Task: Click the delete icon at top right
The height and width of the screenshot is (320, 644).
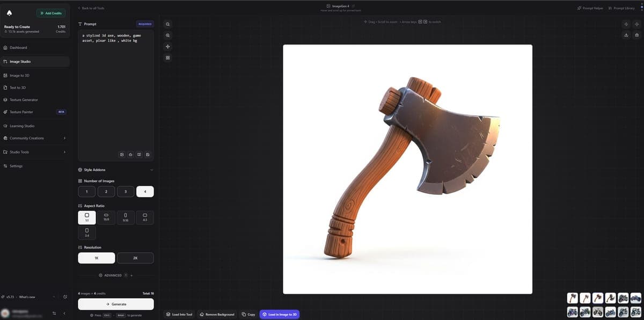Action: [x=636, y=35]
